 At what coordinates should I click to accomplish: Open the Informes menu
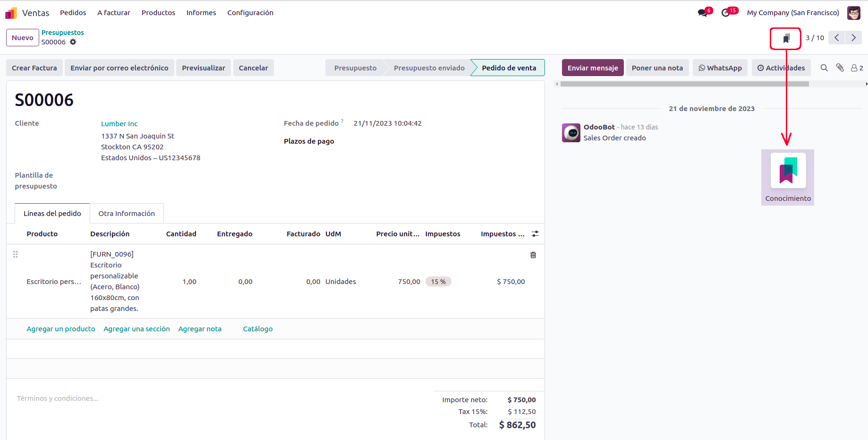pyautogui.click(x=201, y=13)
